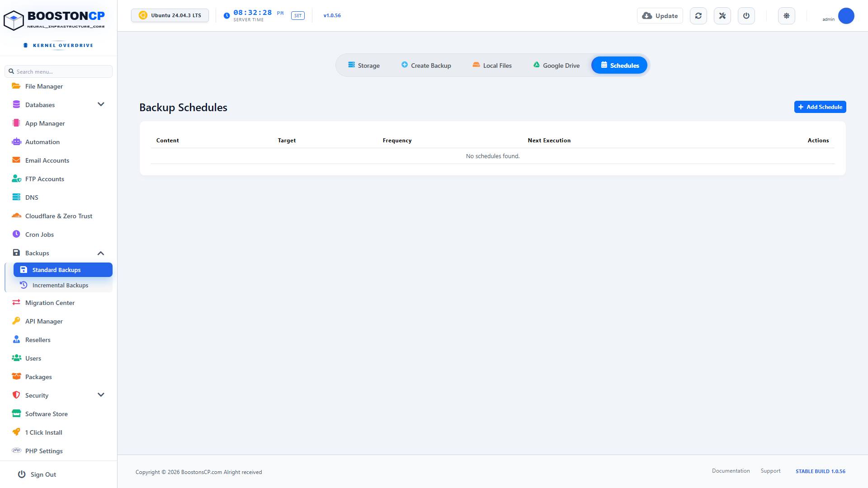Open the admin avatar circle
Image resolution: width=868 pixels, height=488 pixels.
[846, 16]
